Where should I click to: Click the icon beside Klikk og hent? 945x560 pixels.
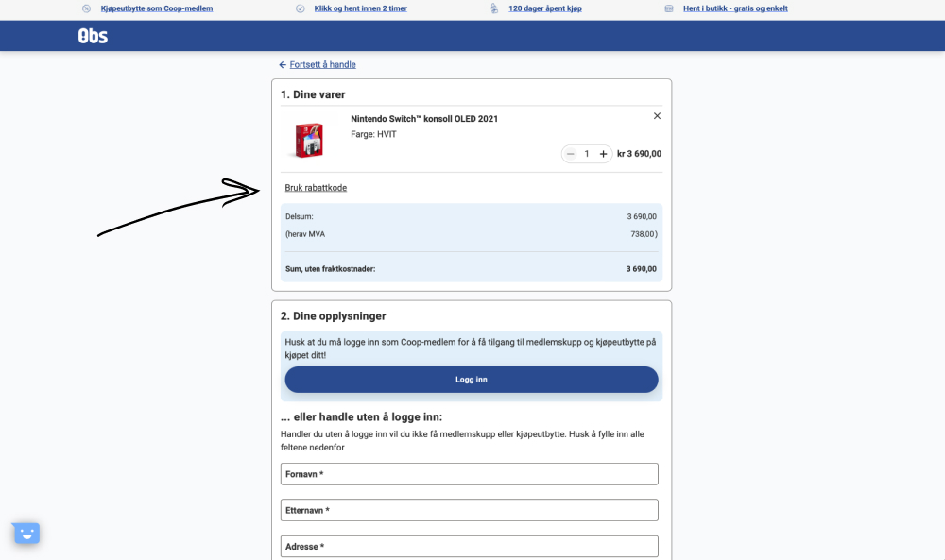click(x=301, y=8)
